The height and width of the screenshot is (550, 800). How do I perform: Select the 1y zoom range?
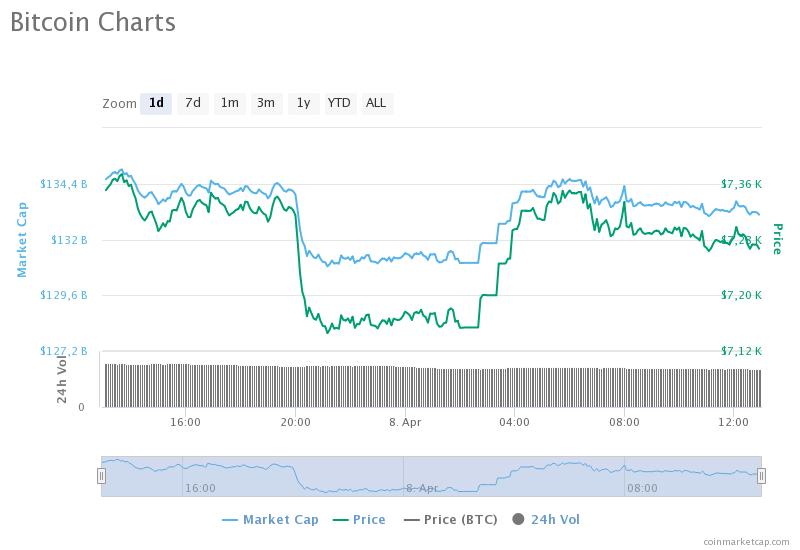[303, 103]
